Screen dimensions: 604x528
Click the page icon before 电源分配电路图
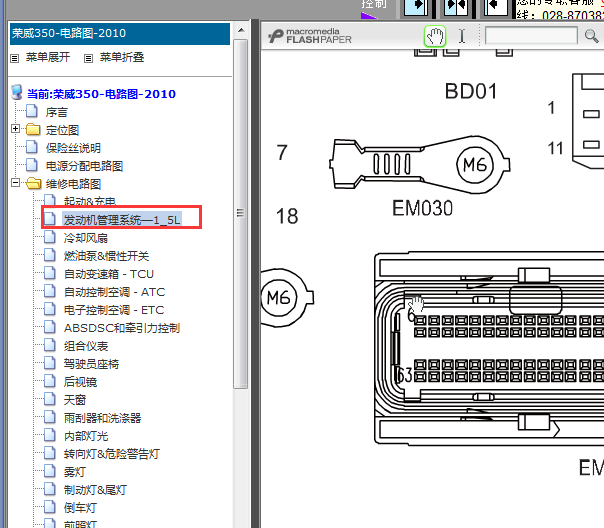(32, 165)
